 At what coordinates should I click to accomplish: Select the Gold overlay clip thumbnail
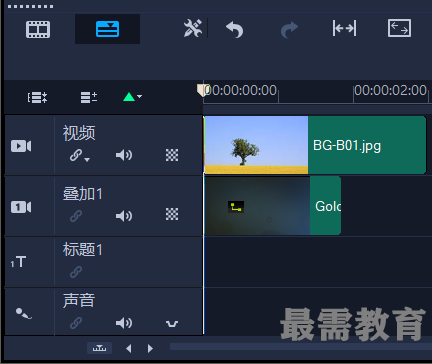point(257,206)
